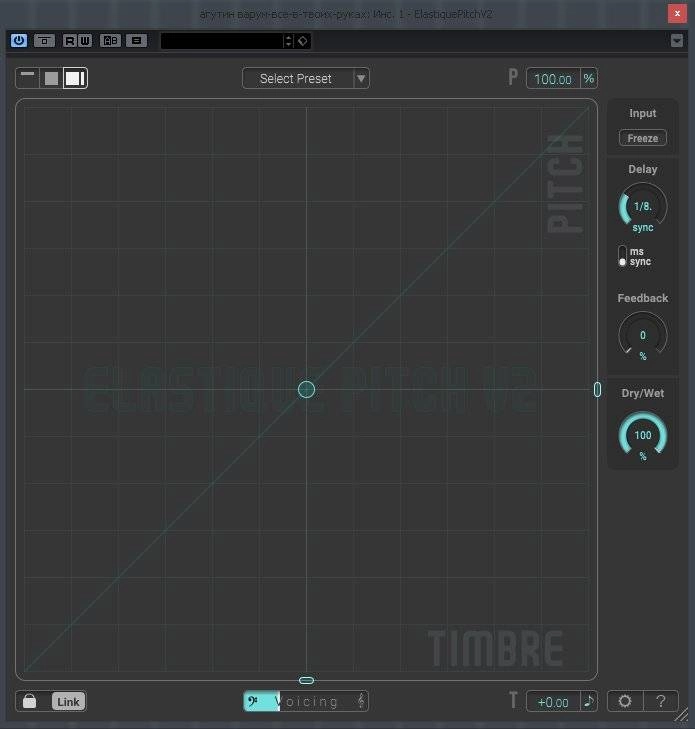This screenshot has width=695, height=729.
Task: Open the plugin functions dropdown arrow top right
Action: 677,41
